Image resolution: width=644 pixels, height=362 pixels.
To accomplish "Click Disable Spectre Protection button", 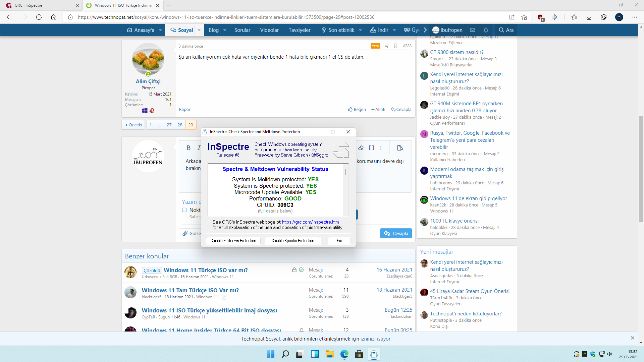I will pyautogui.click(x=292, y=241).
